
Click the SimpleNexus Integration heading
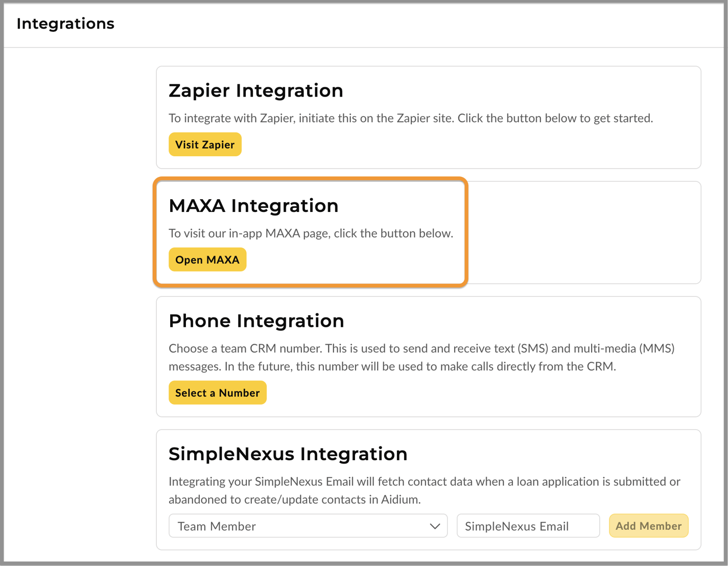point(288,454)
